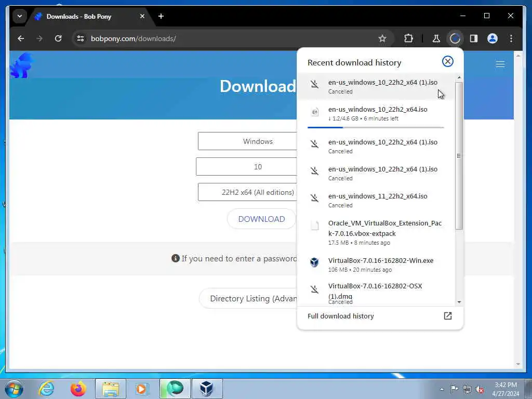Click the download history scrollbar thumb

459,156
